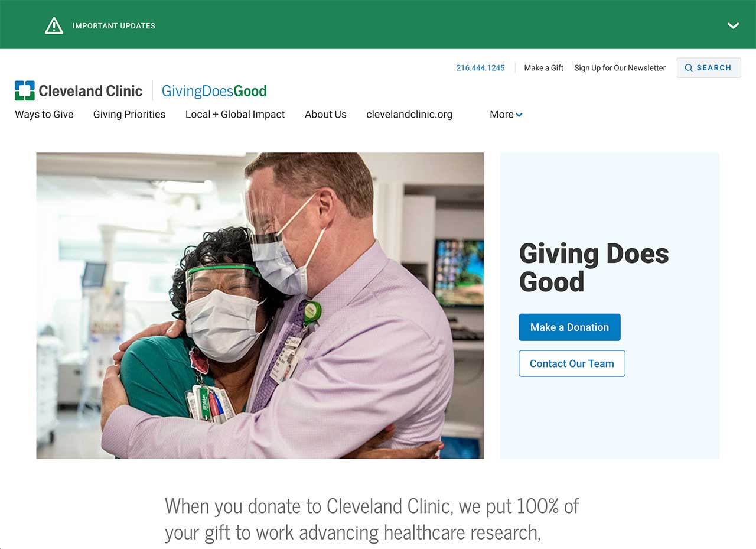This screenshot has width=756, height=549.
Task: Click the SEARCH button
Action: coord(709,68)
